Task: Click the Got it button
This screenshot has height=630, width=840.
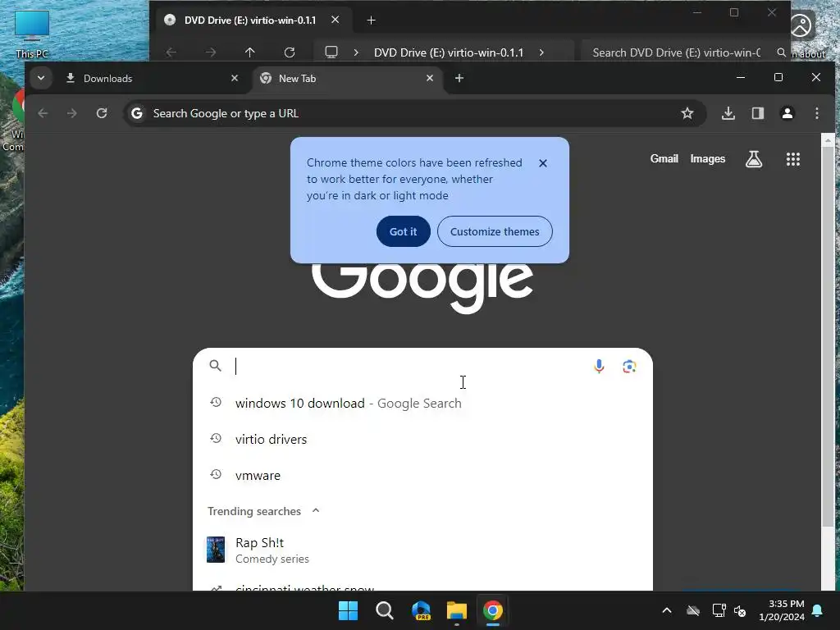Action: point(403,231)
